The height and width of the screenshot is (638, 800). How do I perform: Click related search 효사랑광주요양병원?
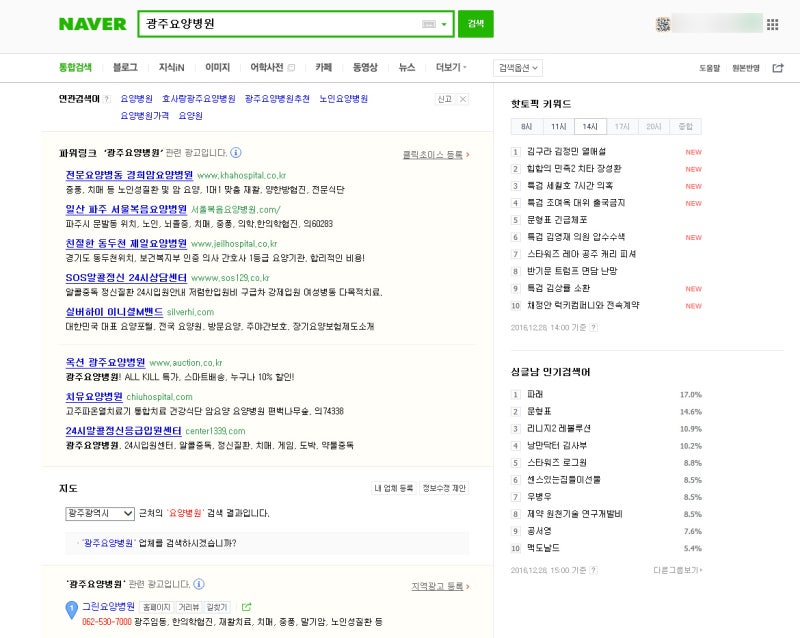click(x=198, y=99)
